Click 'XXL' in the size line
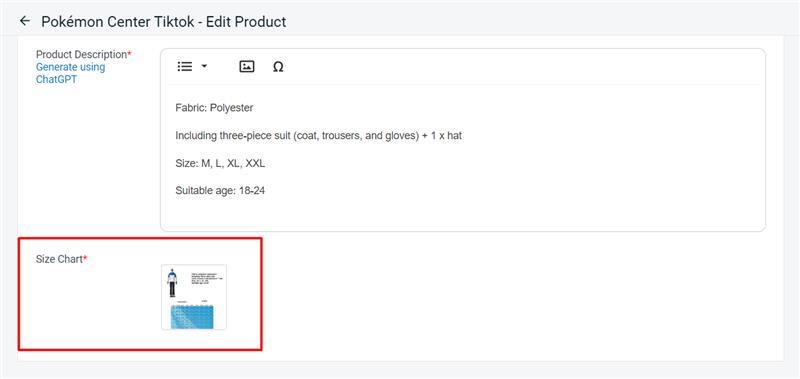This screenshot has width=800, height=379. tap(256, 164)
